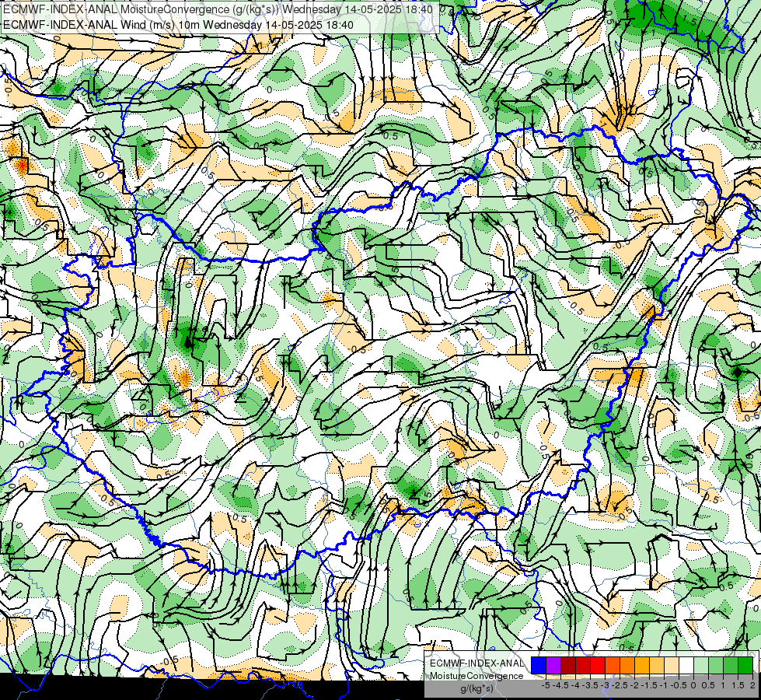Click the medium green legend swatch from 1 to 1.5
The height and width of the screenshot is (700, 761).
click(731, 666)
